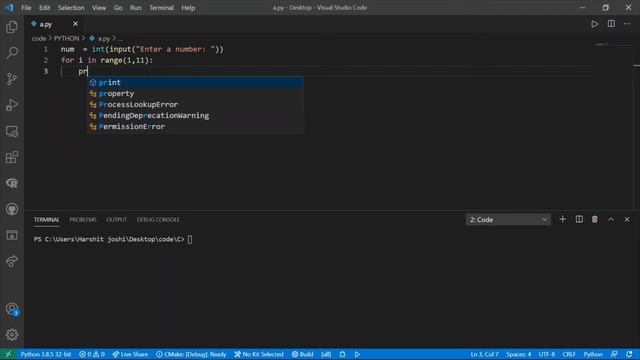Click the errors and warnings count
Screen dimensions: 640x360
coord(92,354)
